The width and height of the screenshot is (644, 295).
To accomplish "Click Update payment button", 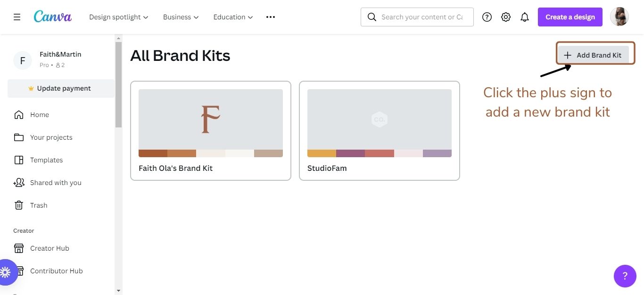I will click(x=61, y=88).
